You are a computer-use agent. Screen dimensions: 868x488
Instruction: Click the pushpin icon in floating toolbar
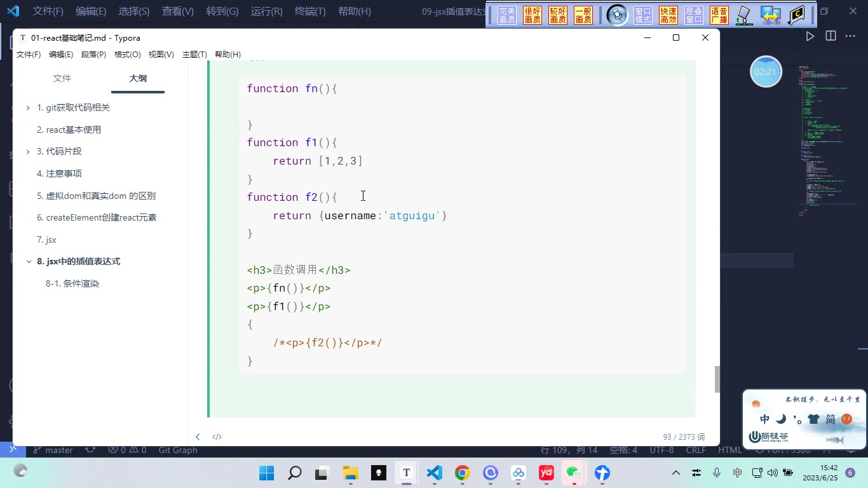tap(617, 15)
